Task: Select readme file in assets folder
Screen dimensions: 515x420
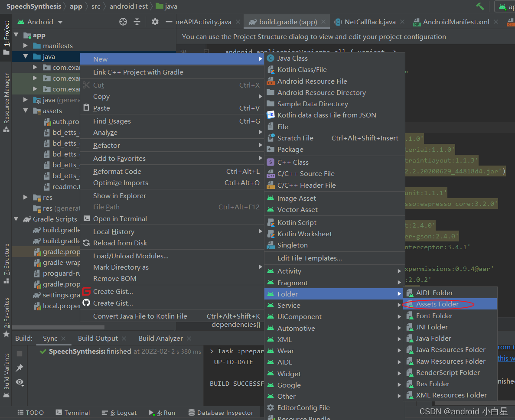Action: [62, 186]
